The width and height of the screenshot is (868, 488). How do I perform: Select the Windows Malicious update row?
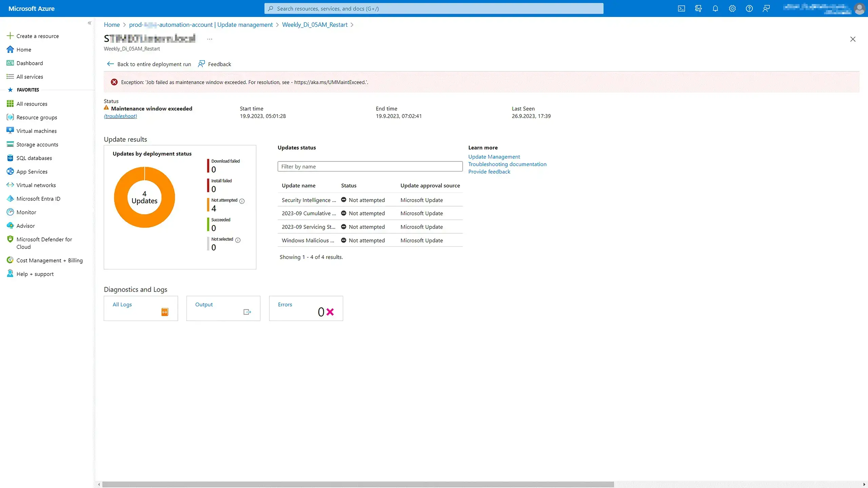[x=370, y=240]
